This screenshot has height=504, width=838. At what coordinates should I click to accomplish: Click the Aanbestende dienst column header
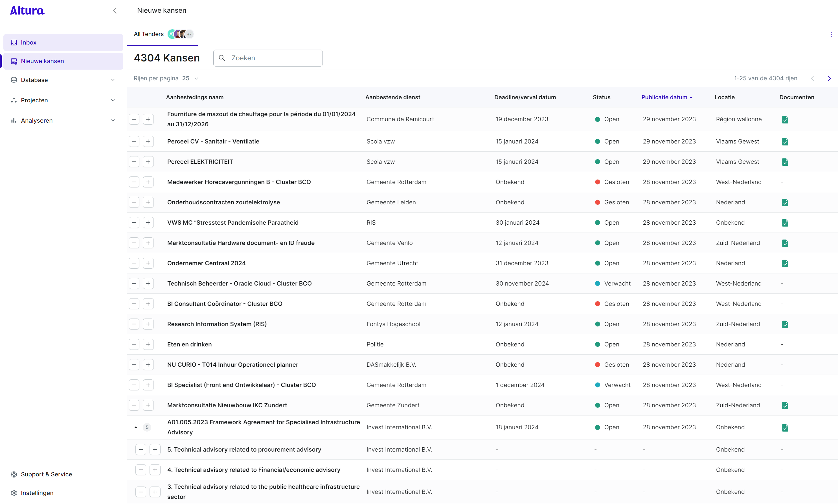pos(393,97)
